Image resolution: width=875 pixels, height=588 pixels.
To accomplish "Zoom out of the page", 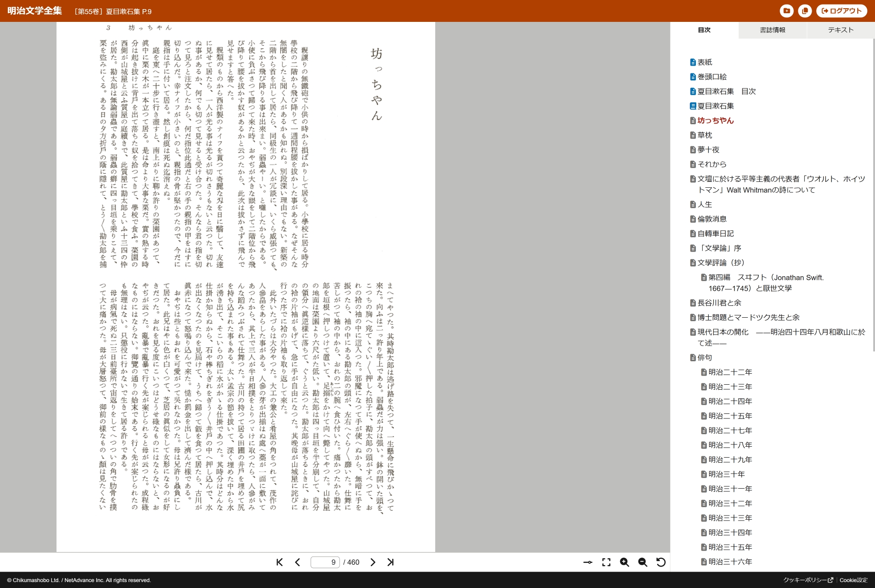I will [x=643, y=562].
